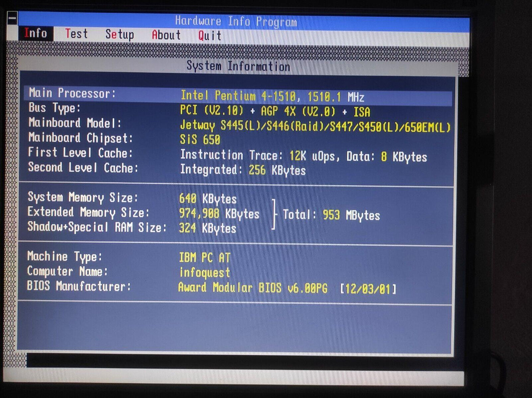Click the Second Level Cache label

pos(83,168)
